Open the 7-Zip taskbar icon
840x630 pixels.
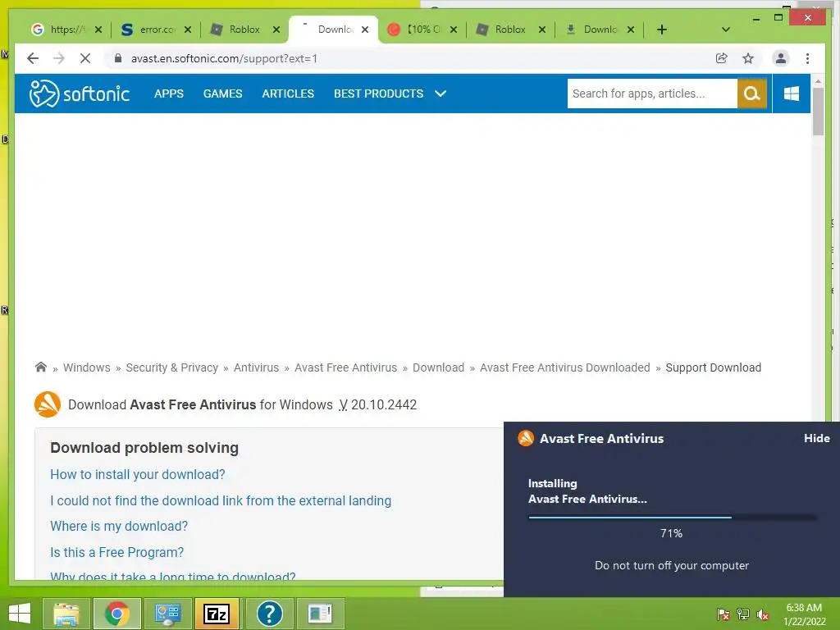pyautogui.click(x=217, y=614)
